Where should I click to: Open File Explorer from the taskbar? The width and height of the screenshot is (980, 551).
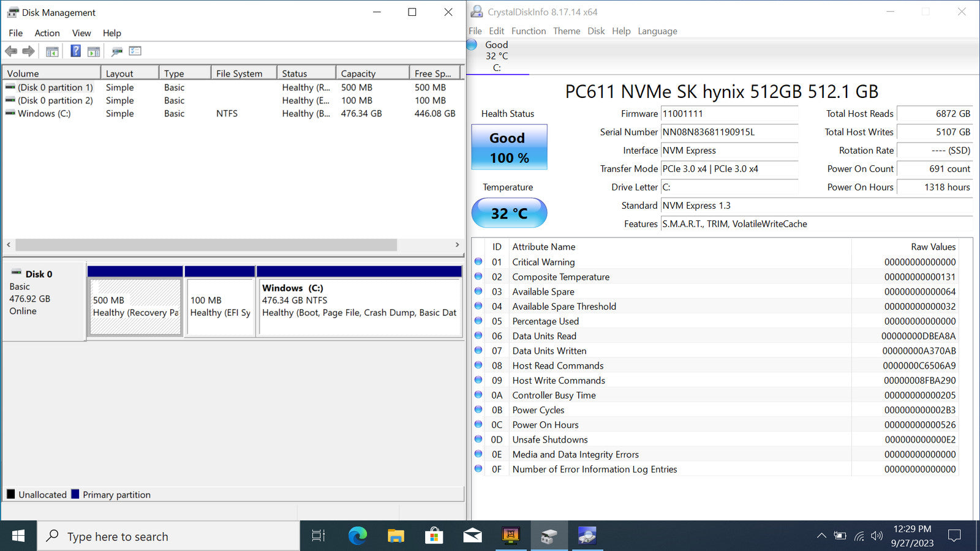point(396,536)
